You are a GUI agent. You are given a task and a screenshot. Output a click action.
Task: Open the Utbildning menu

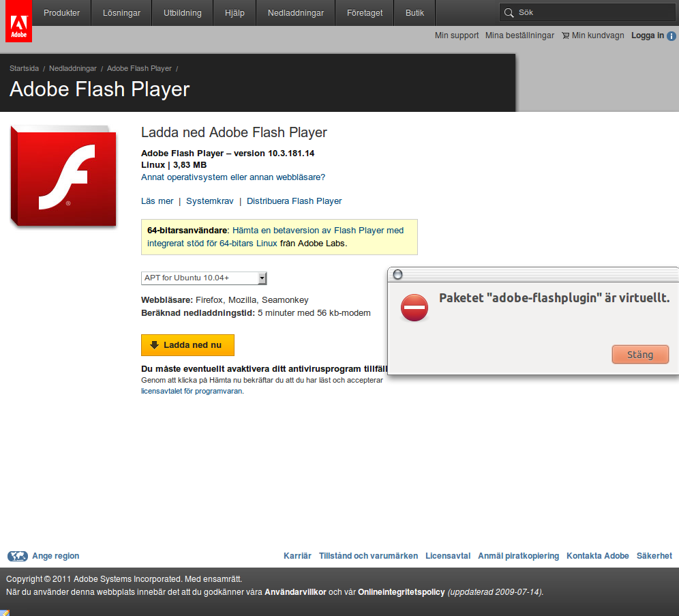tap(182, 13)
